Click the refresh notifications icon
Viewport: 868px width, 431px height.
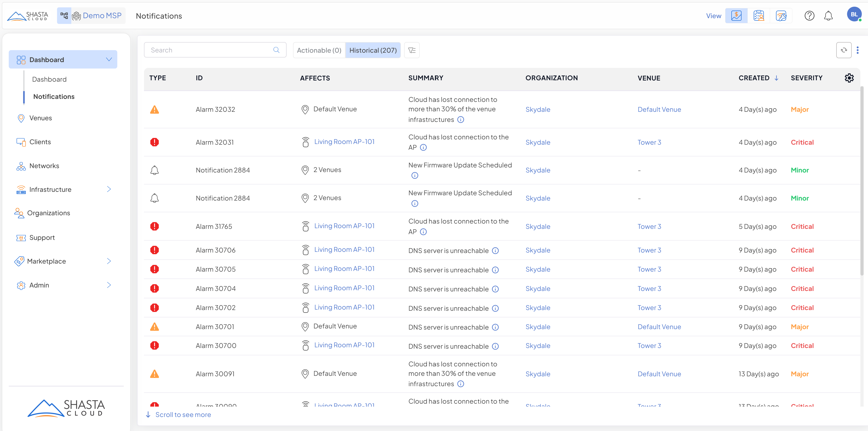pyautogui.click(x=843, y=50)
